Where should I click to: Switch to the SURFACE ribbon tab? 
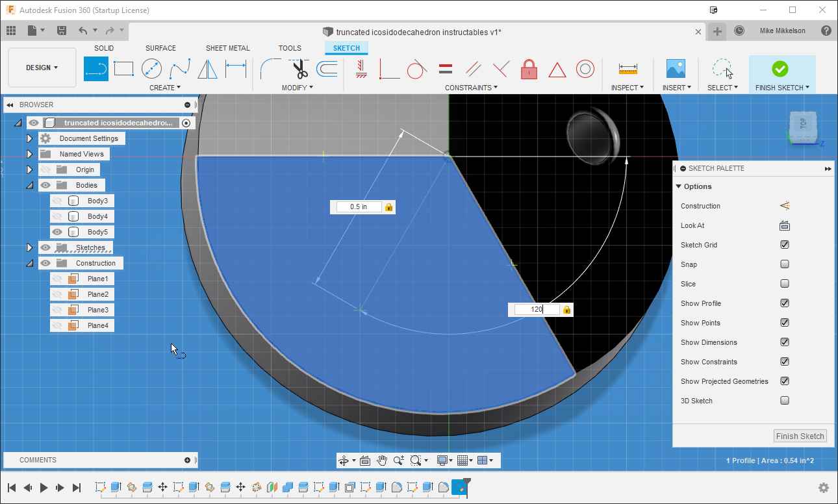click(160, 47)
